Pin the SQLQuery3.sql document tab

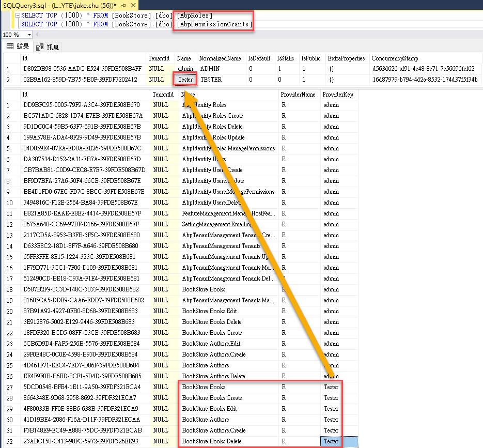tap(124, 4)
